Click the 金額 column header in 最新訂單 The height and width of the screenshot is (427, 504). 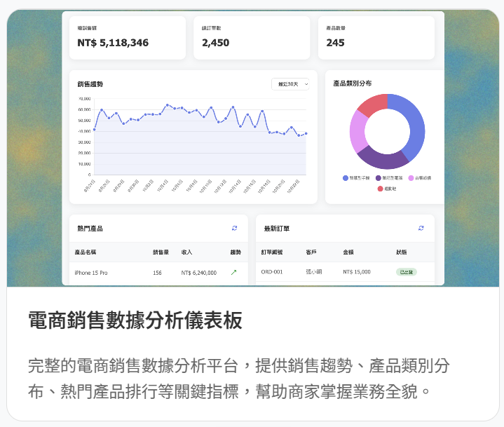pyautogui.click(x=348, y=252)
